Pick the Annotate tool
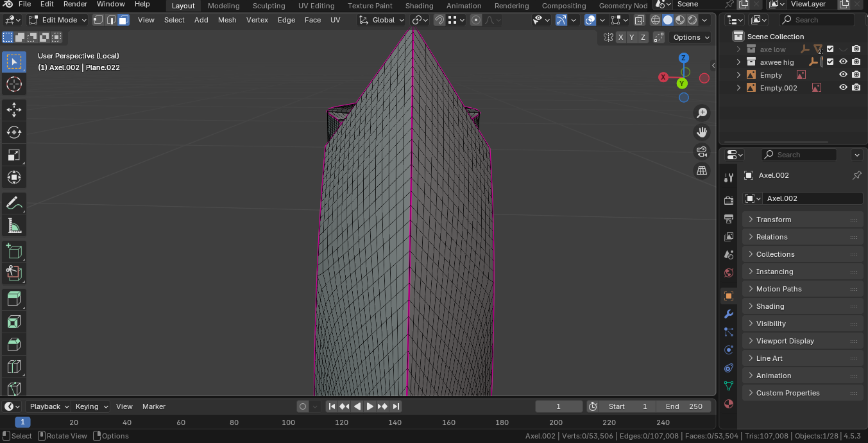 click(x=13, y=203)
